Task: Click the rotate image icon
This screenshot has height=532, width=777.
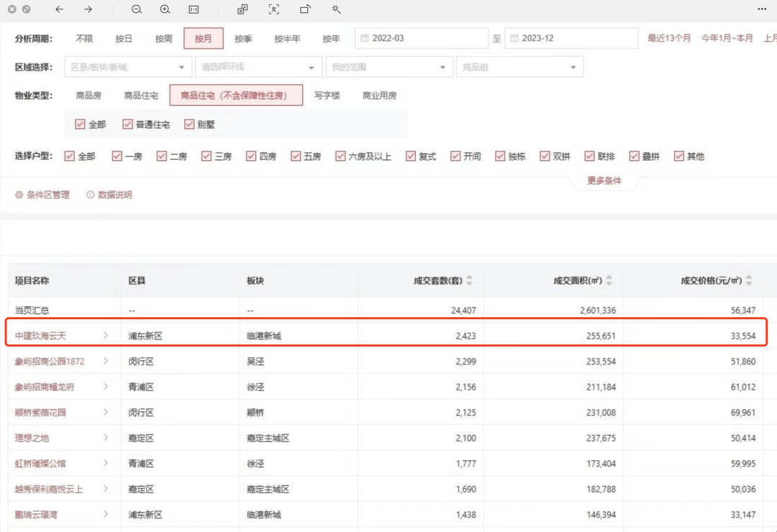Action: pos(305,9)
